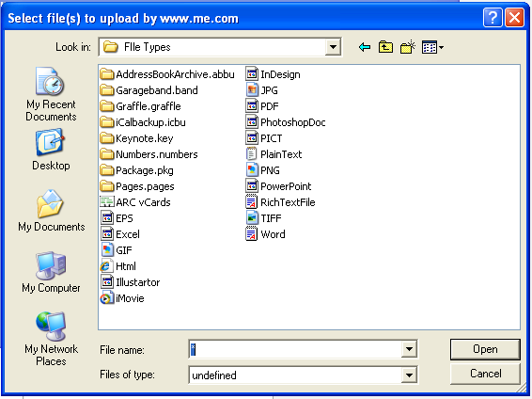This screenshot has height=399, width=532.
Task: Select the Garageband.band folder icon
Action: coord(107,90)
